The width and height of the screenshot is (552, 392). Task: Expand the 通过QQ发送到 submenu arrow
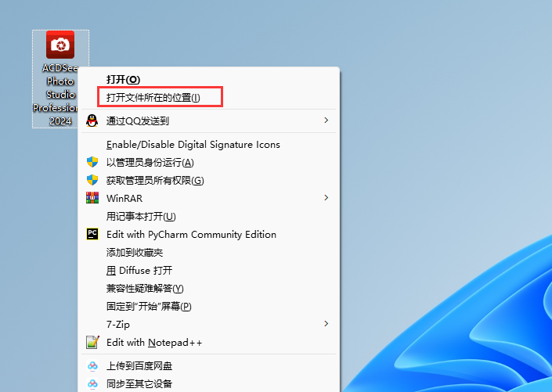point(326,120)
